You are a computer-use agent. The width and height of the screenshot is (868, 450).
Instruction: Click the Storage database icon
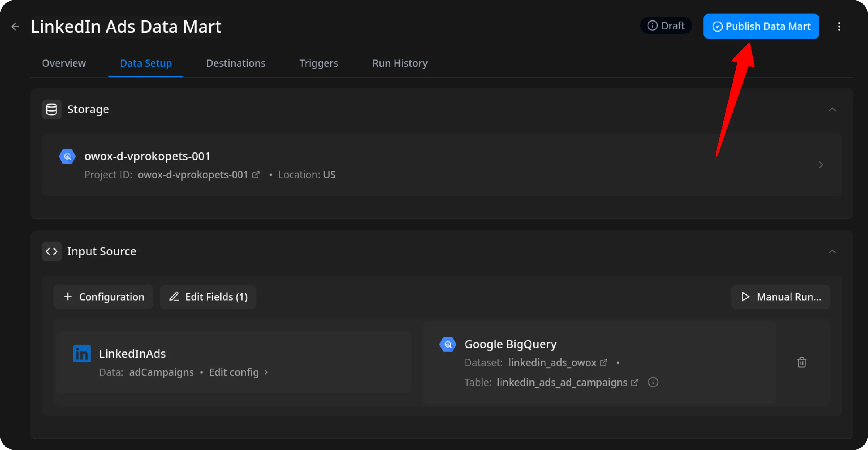coord(52,109)
